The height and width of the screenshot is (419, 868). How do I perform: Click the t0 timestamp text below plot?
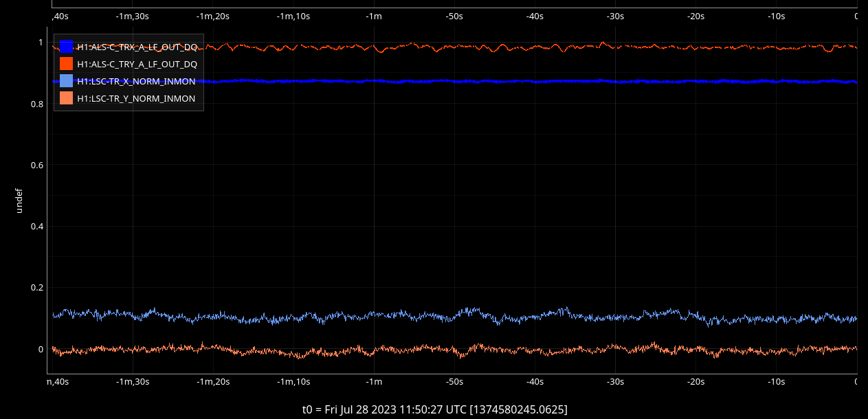point(434,409)
